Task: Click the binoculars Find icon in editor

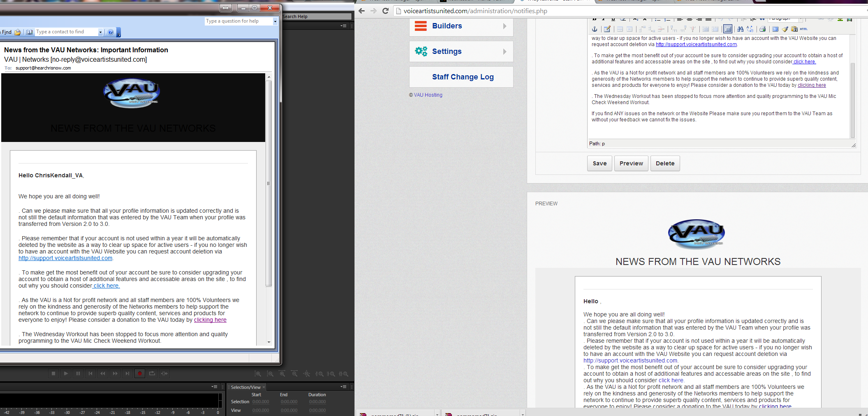Action: pos(740,29)
